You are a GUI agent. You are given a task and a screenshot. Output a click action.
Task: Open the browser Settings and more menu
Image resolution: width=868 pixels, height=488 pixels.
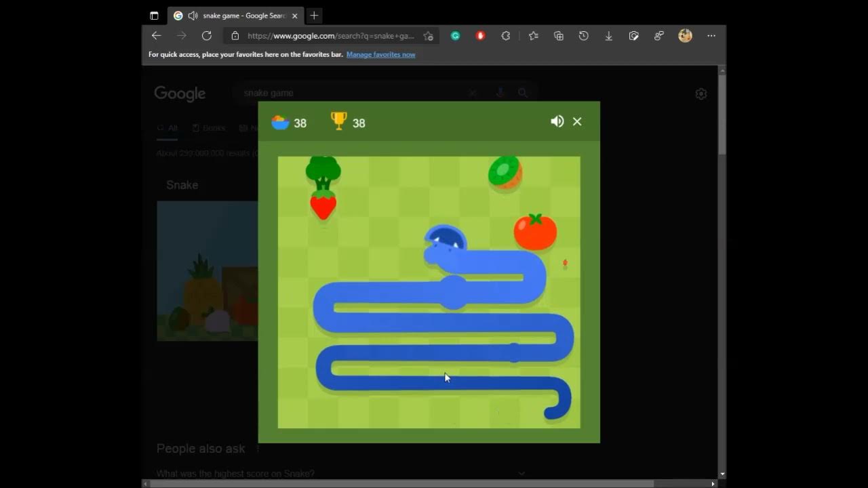coord(711,36)
